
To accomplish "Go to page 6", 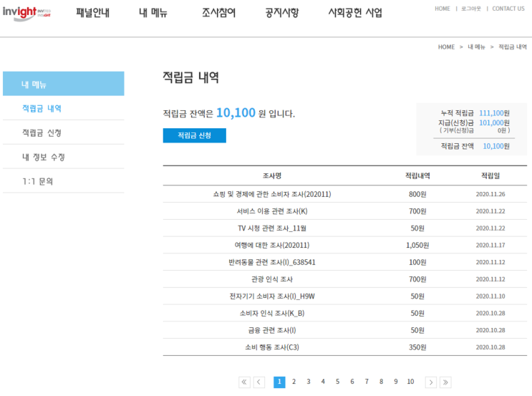I will click(x=352, y=382).
